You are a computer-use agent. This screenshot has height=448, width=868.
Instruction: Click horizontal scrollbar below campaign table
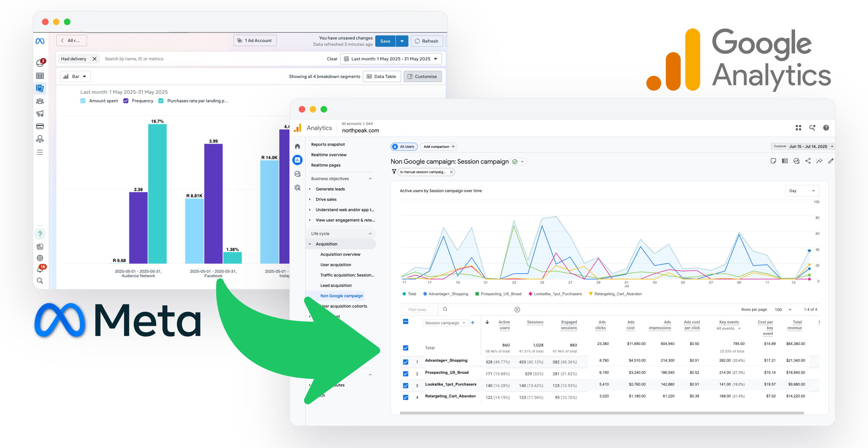(x=602, y=412)
